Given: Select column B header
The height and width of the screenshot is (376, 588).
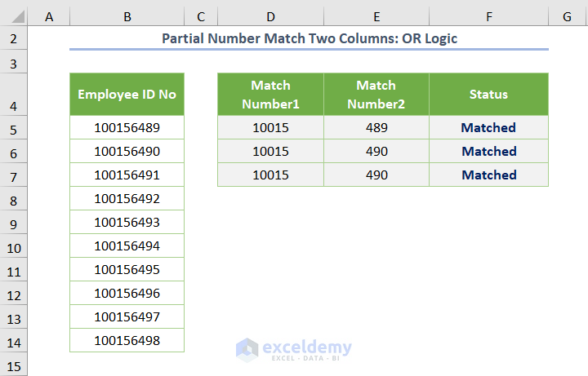Looking at the screenshot, I should [x=127, y=16].
